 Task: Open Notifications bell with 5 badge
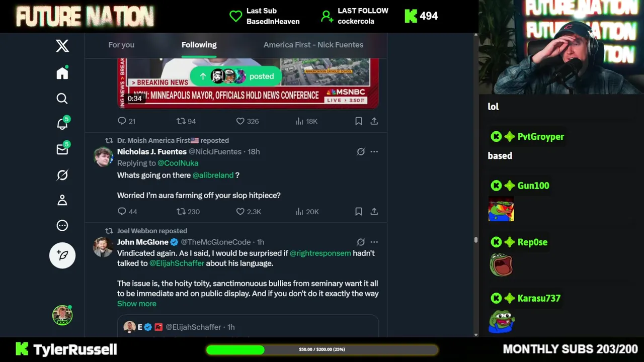click(62, 124)
